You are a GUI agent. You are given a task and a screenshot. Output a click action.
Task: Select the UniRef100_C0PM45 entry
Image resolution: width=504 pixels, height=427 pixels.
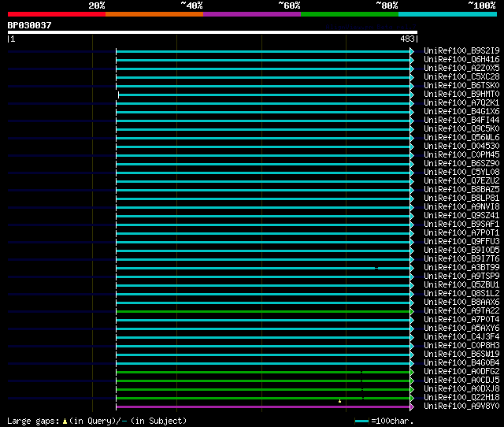tap(461, 155)
